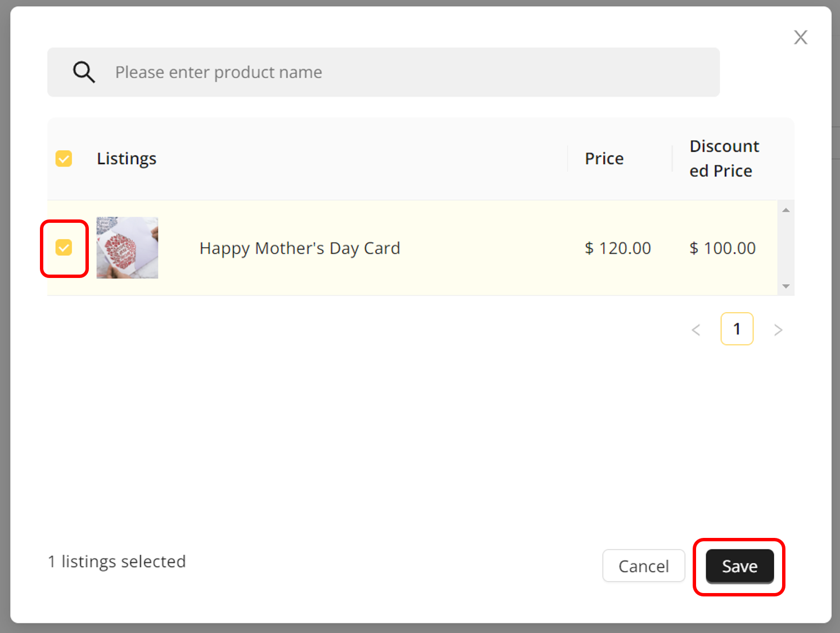Screen dimensions: 840x633
Task: Click the "1 listings selected" text
Action: 117,562
